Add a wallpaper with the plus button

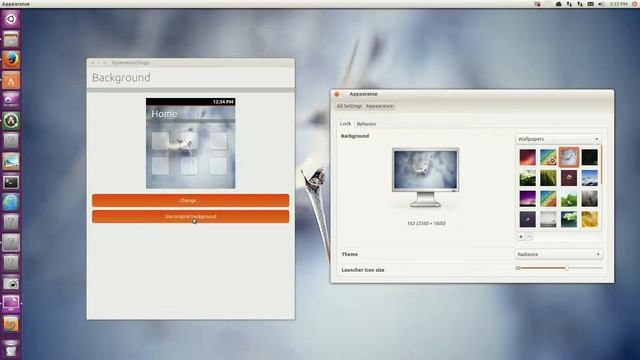(x=521, y=236)
